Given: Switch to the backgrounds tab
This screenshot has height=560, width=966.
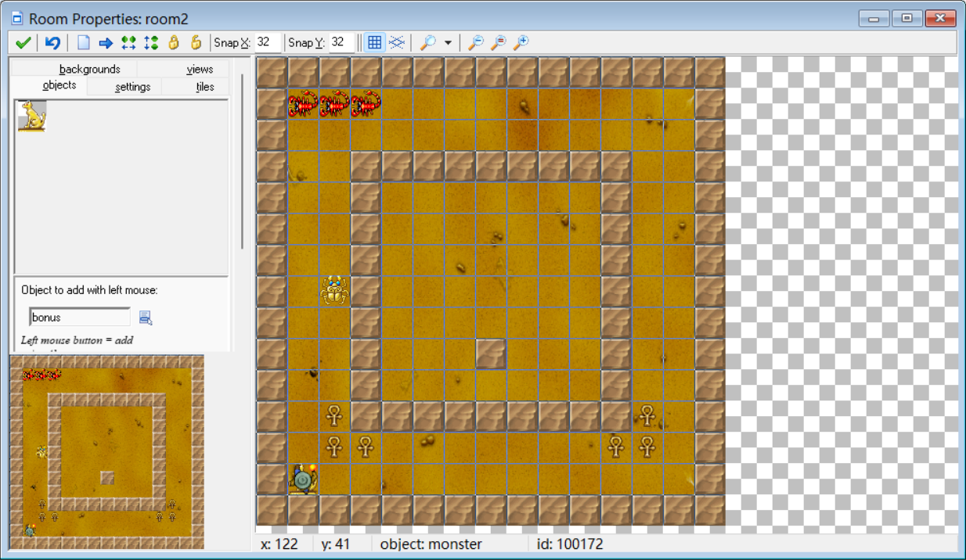Looking at the screenshot, I should pos(90,69).
